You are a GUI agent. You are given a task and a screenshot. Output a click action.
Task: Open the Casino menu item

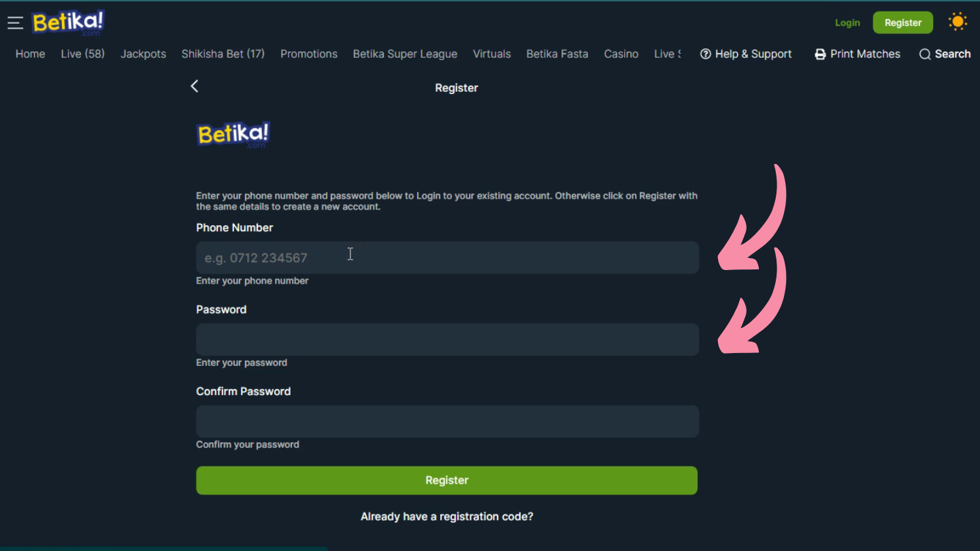pos(621,54)
